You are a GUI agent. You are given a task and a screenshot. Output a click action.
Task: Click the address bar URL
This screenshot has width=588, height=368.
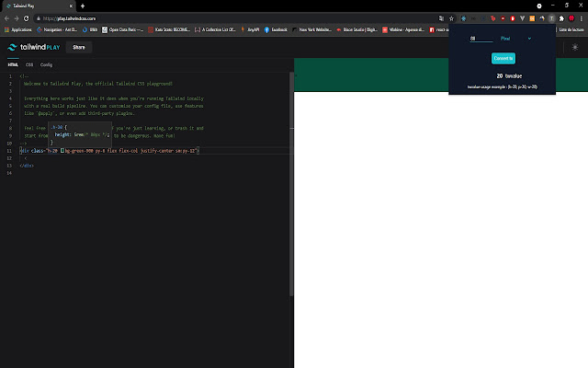(x=70, y=18)
